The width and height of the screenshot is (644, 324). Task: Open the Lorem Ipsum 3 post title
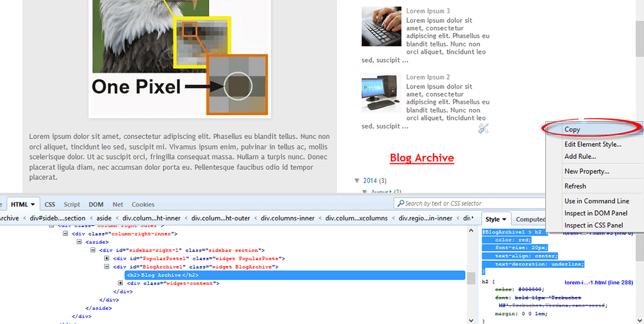pyautogui.click(x=428, y=11)
